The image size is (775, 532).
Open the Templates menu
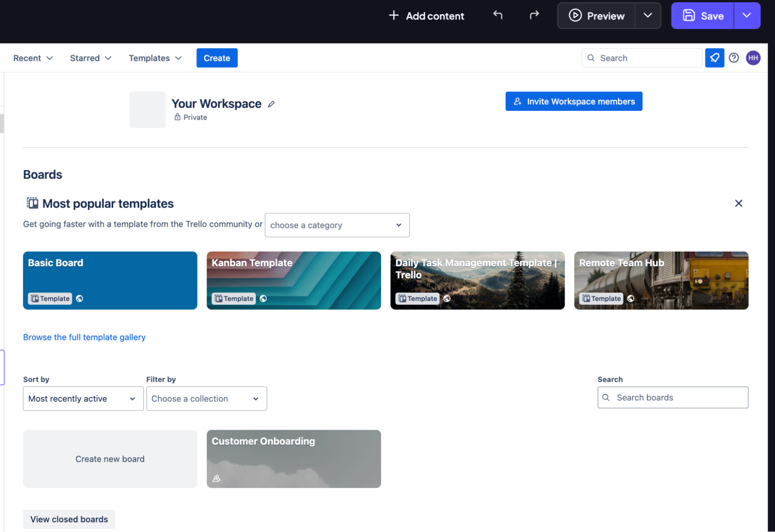point(155,58)
